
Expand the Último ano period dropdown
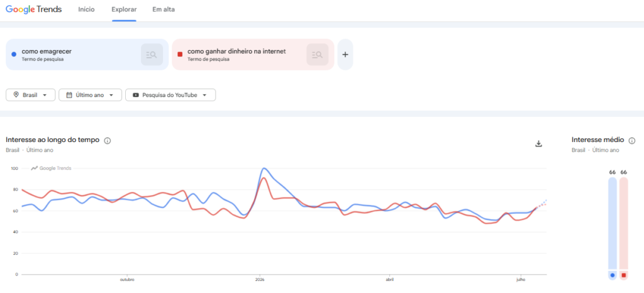[91, 95]
